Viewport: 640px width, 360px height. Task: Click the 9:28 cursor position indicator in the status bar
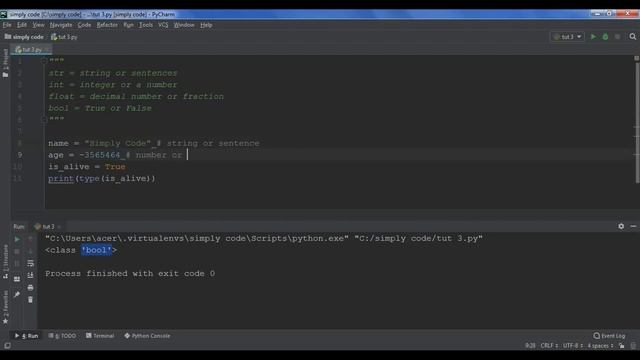coord(530,346)
